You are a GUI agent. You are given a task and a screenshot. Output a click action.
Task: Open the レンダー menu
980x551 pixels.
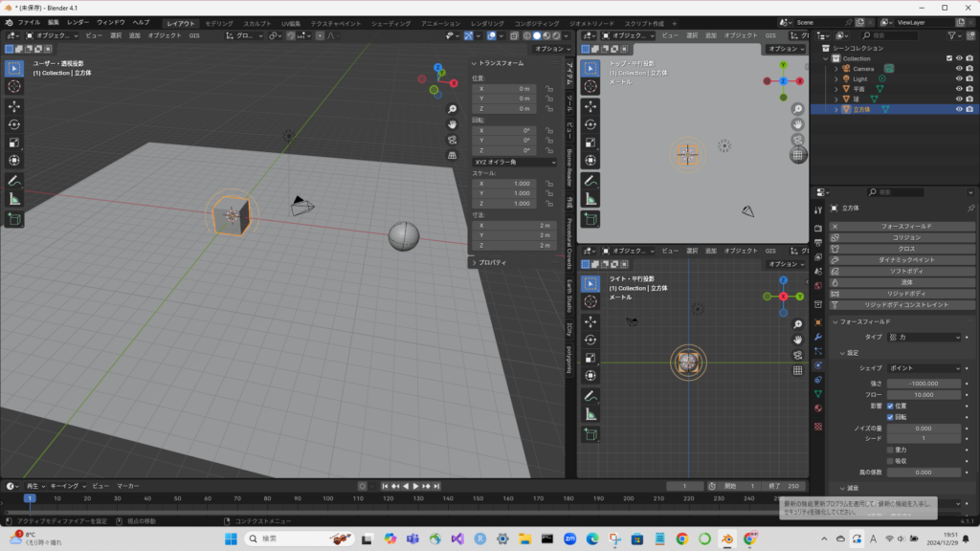point(78,22)
